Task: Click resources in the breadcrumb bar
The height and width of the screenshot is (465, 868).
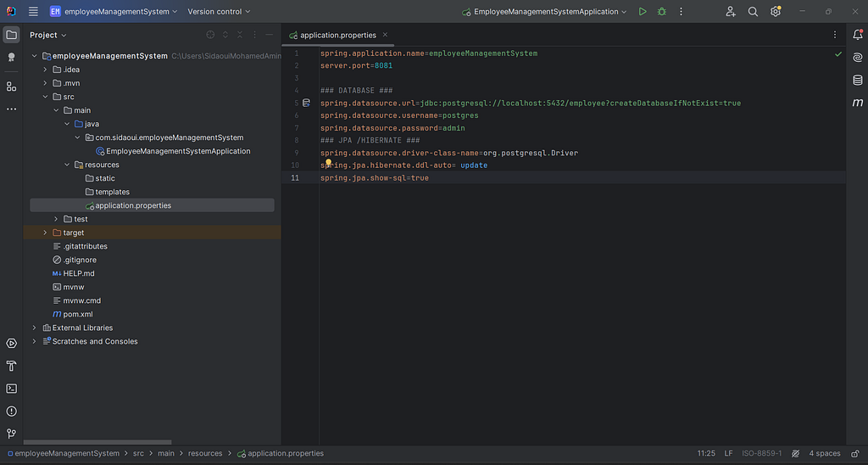Action: [x=205, y=453]
